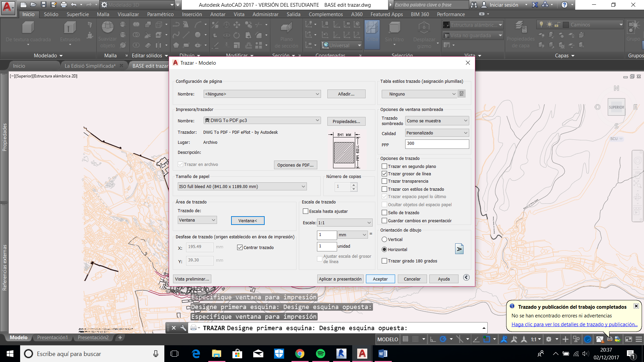
Task: Open plot style table dropdown Ninguno
Action: [419, 94]
